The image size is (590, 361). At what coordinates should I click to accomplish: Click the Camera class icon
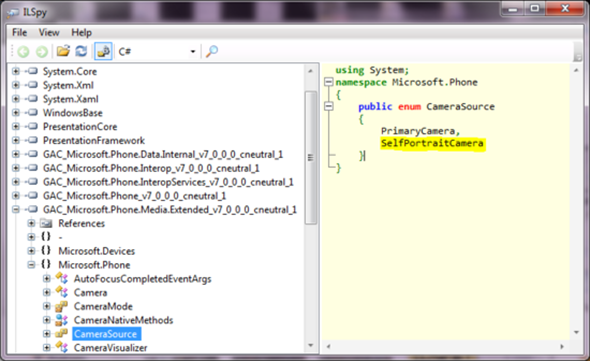point(62,292)
